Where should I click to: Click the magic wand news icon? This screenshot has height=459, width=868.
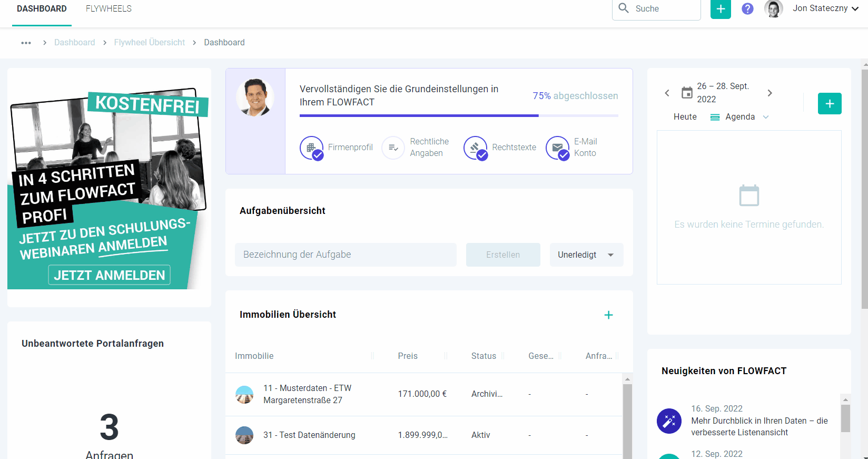pos(669,421)
